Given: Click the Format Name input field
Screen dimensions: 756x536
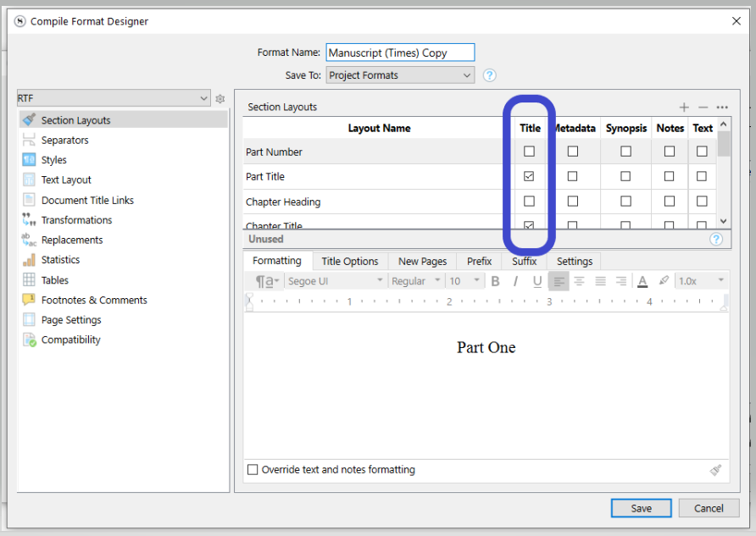Looking at the screenshot, I should [x=400, y=52].
